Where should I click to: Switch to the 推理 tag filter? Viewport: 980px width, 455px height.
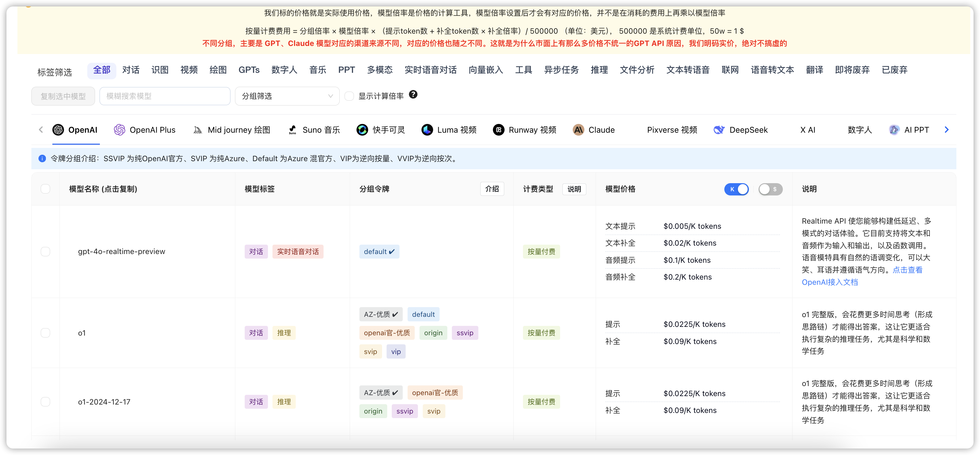[x=599, y=70]
